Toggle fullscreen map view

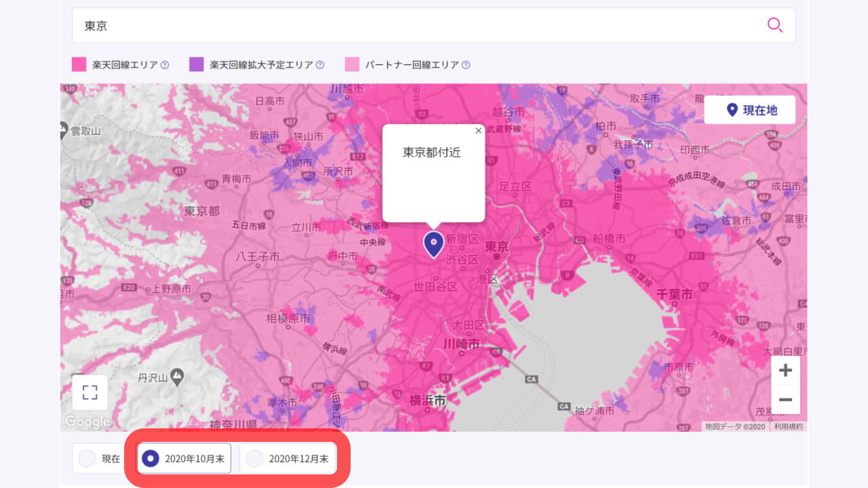point(90,392)
